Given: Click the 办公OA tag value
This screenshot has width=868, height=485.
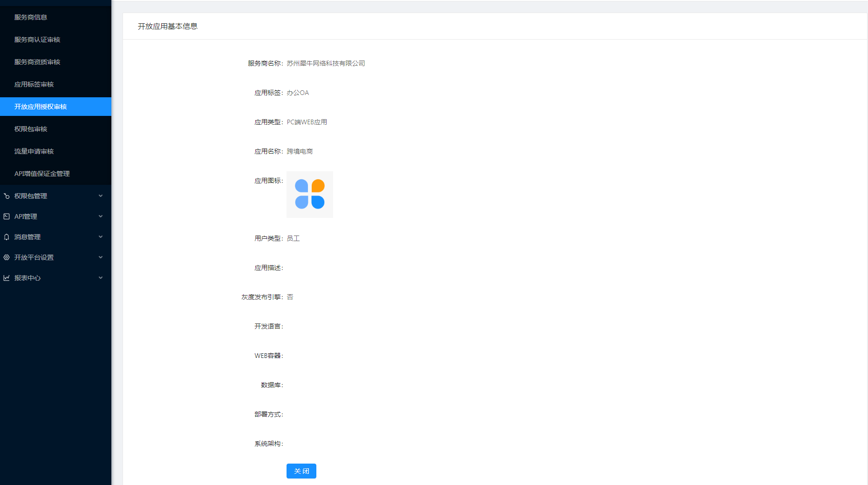Looking at the screenshot, I should point(298,93).
